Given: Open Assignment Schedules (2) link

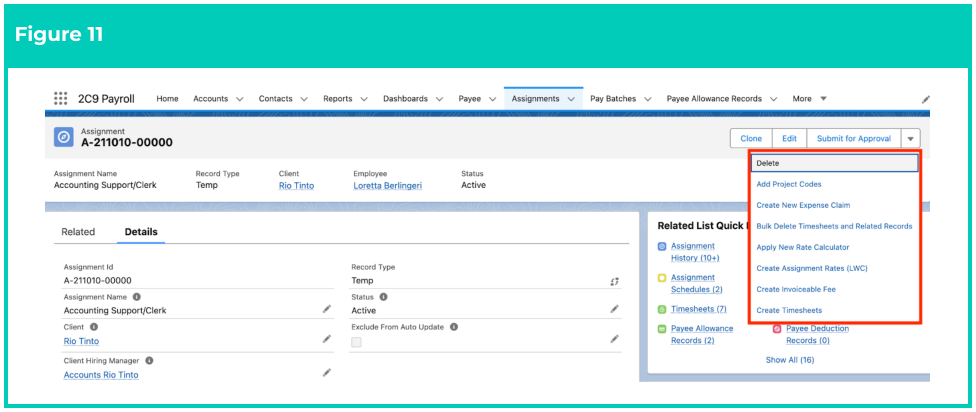Looking at the screenshot, I should [x=697, y=283].
